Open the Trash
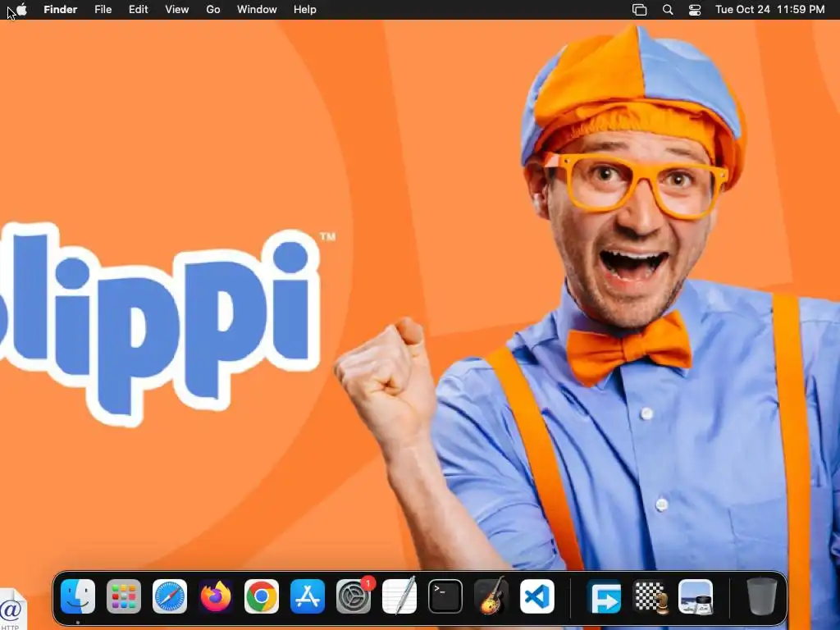 pyautogui.click(x=762, y=596)
